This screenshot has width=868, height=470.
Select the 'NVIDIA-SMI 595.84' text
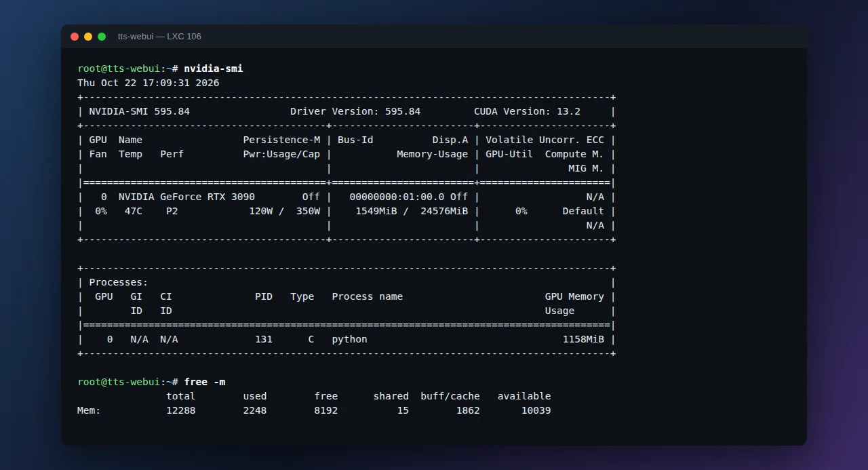140,111
